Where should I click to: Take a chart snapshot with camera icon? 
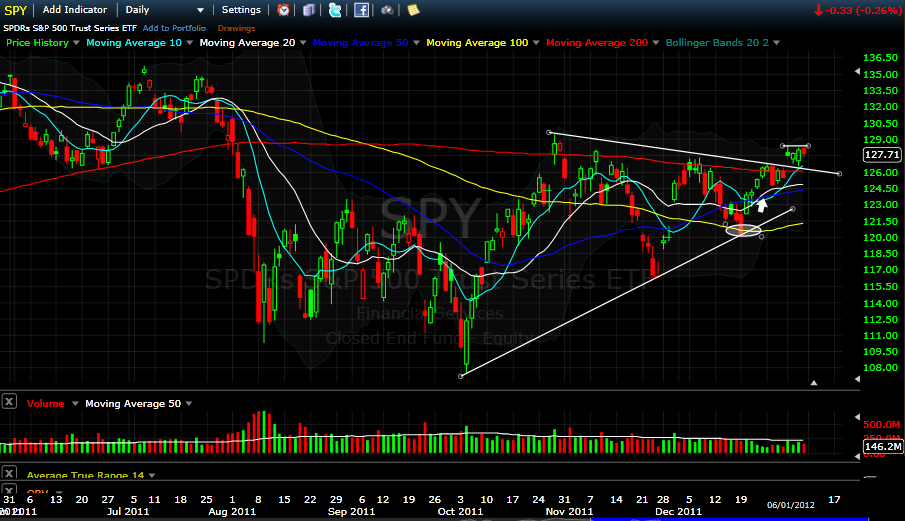pyautogui.click(x=387, y=10)
